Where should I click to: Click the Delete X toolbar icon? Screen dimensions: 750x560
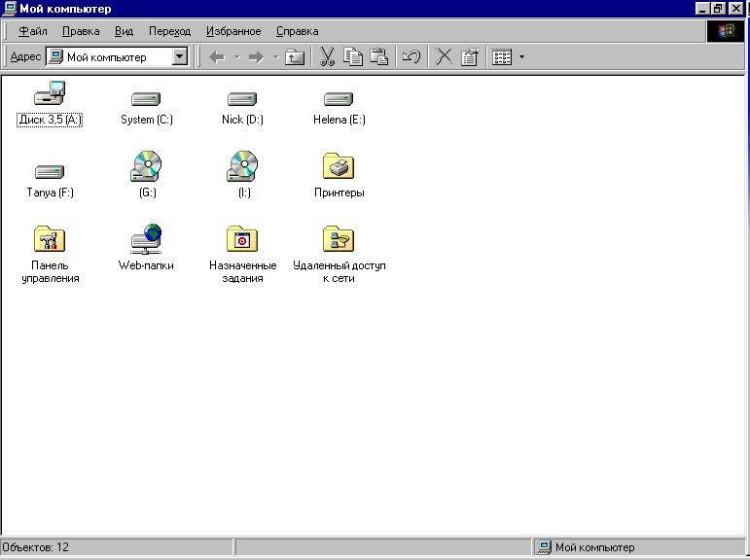coord(444,57)
